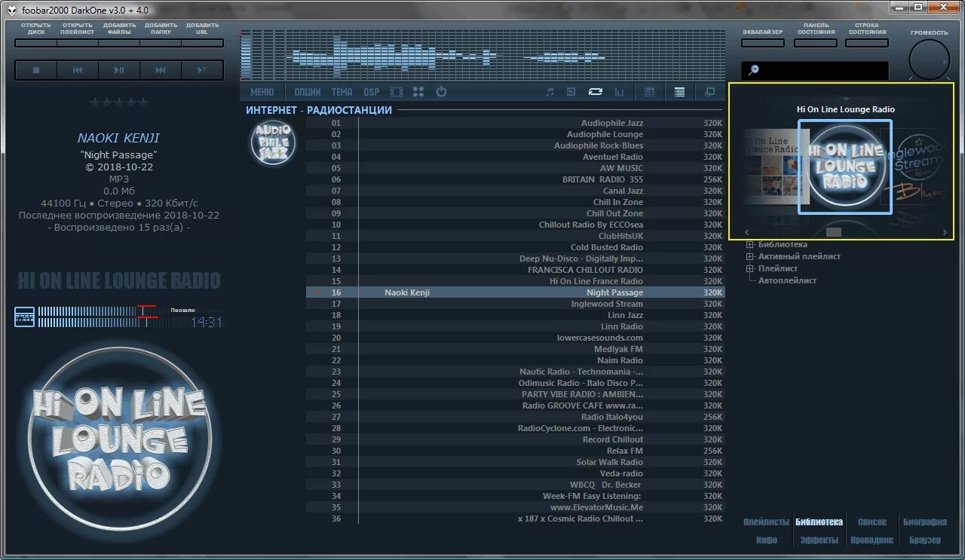
Task: Click the search magnifier icon above the stations panel
Action: pyautogui.click(x=754, y=69)
